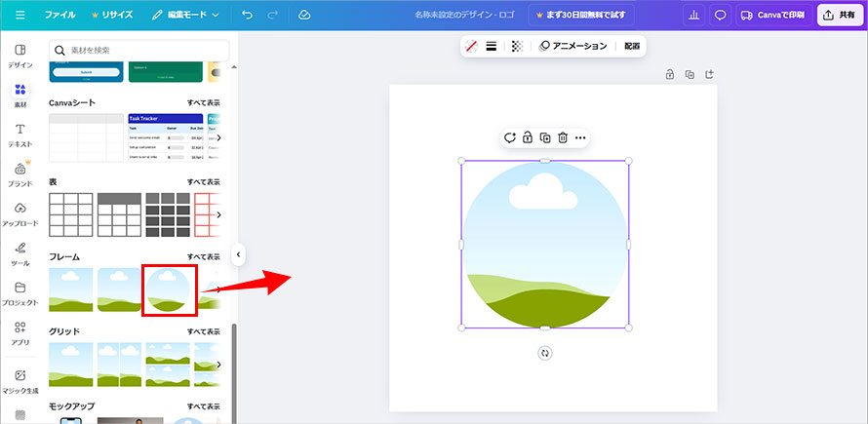Click the rotate handle below the frame
Screen dimensions: 868x424
[545, 353]
